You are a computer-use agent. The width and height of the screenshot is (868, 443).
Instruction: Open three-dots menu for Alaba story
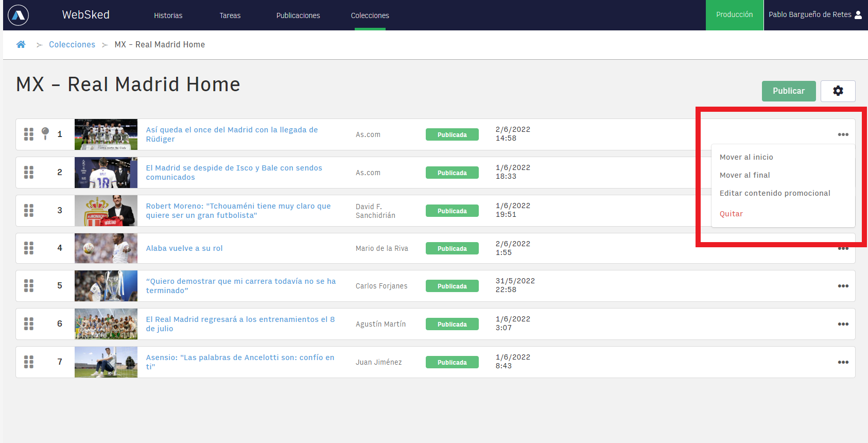[843, 249]
